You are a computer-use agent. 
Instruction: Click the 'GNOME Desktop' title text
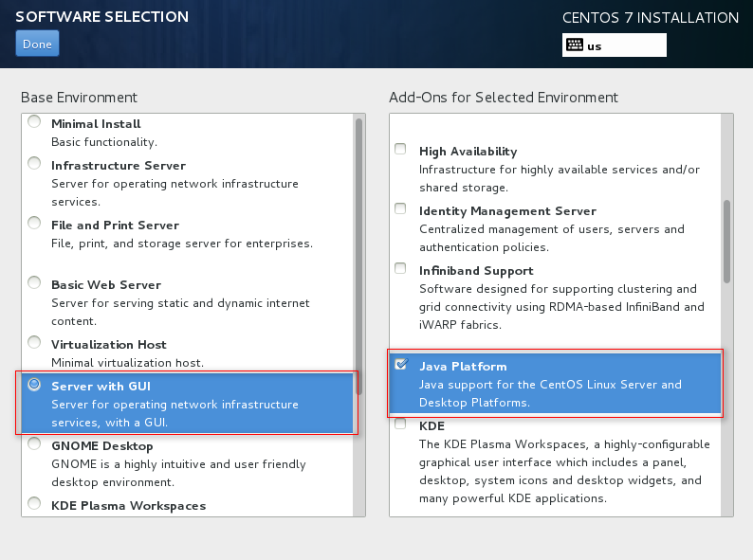click(x=102, y=446)
